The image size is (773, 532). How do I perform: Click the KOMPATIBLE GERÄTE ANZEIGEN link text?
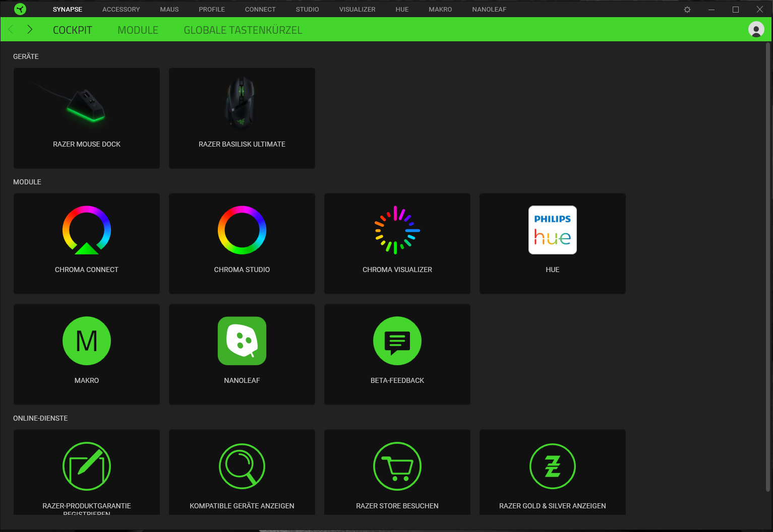(x=242, y=506)
